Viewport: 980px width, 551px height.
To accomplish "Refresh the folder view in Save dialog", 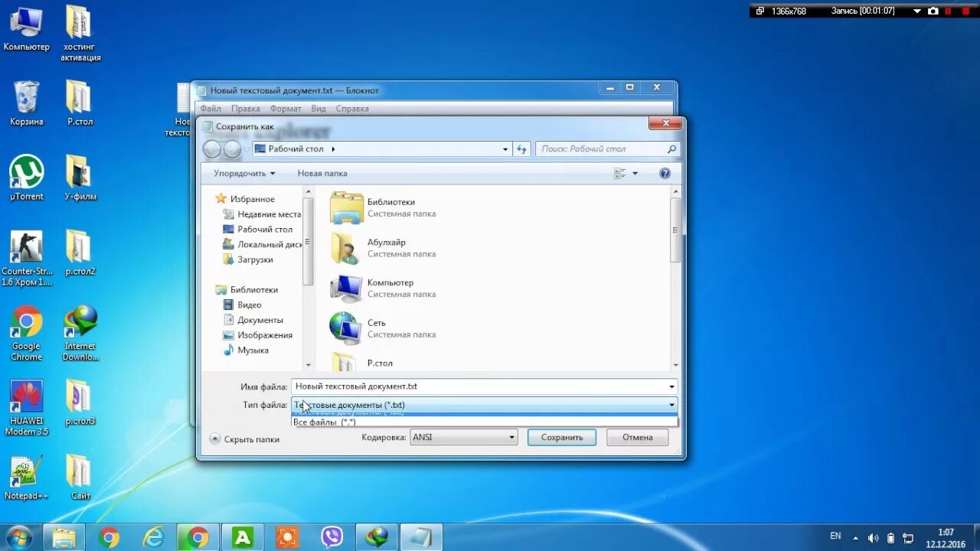I will tap(521, 149).
